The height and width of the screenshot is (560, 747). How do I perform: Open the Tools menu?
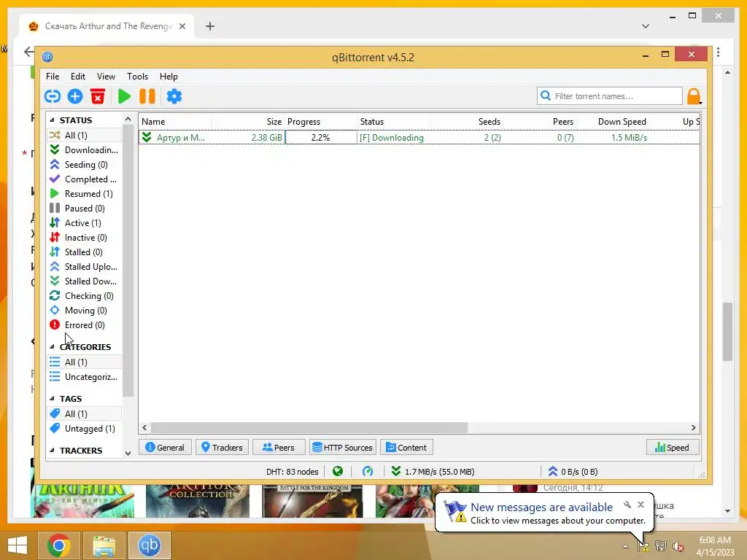pyautogui.click(x=137, y=76)
